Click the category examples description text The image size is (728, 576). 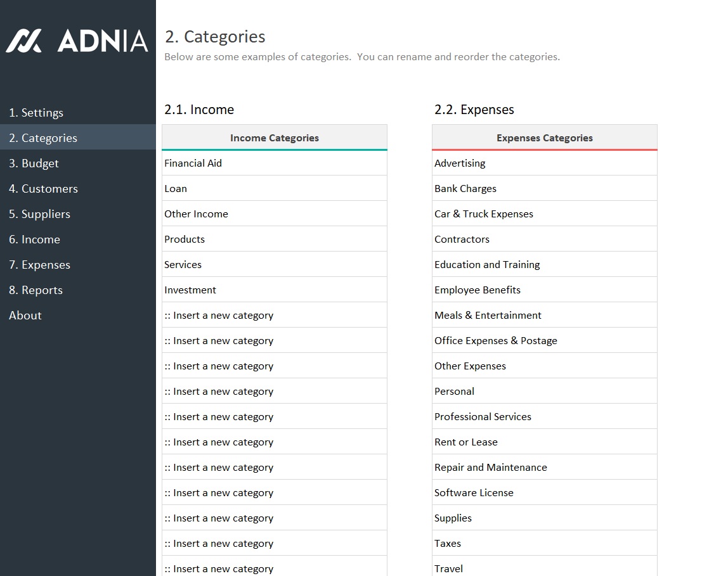[362, 57]
